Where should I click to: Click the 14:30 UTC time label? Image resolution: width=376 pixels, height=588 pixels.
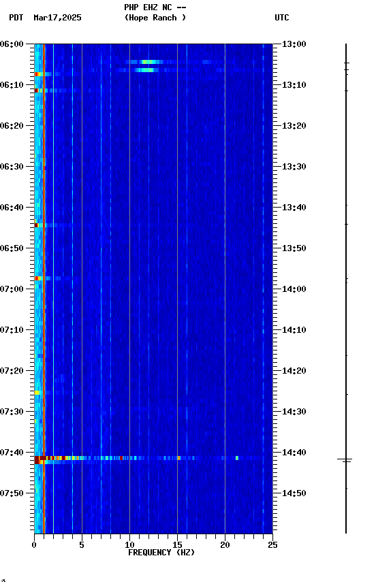[x=294, y=412]
